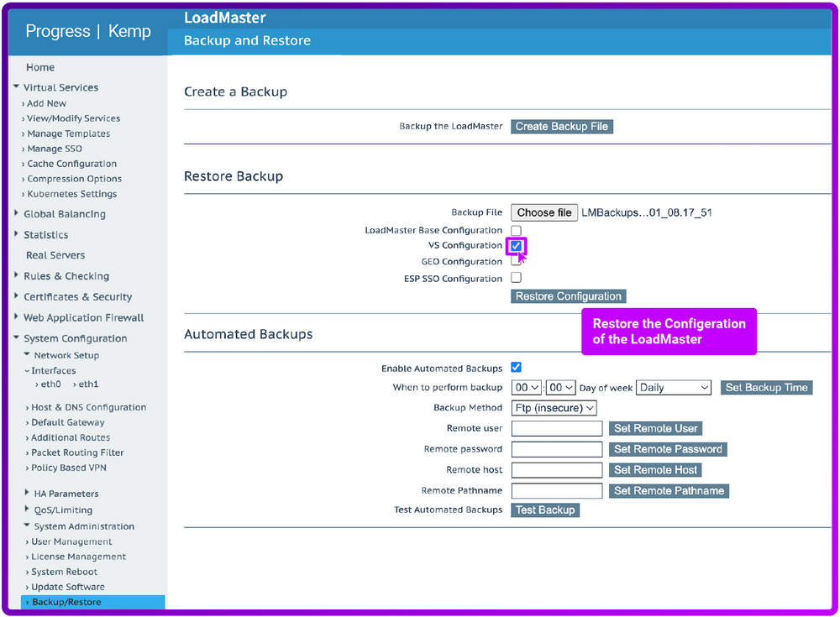
Task: Open the Backup Method dropdown
Action: 554,407
